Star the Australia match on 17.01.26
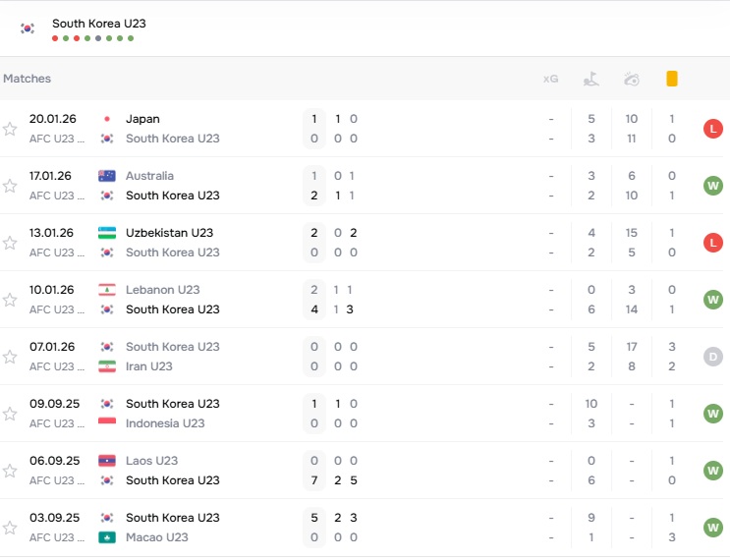Viewport: 730px width, 560px height. tap(10, 186)
